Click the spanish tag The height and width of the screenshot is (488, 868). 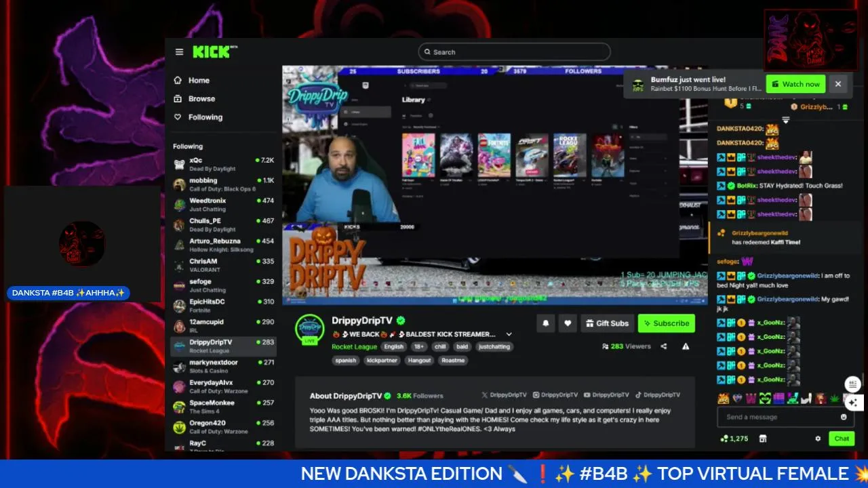click(x=345, y=361)
